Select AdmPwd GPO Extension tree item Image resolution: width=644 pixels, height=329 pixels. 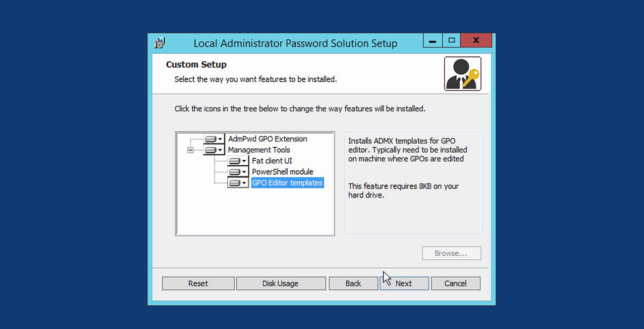(268, 139)
